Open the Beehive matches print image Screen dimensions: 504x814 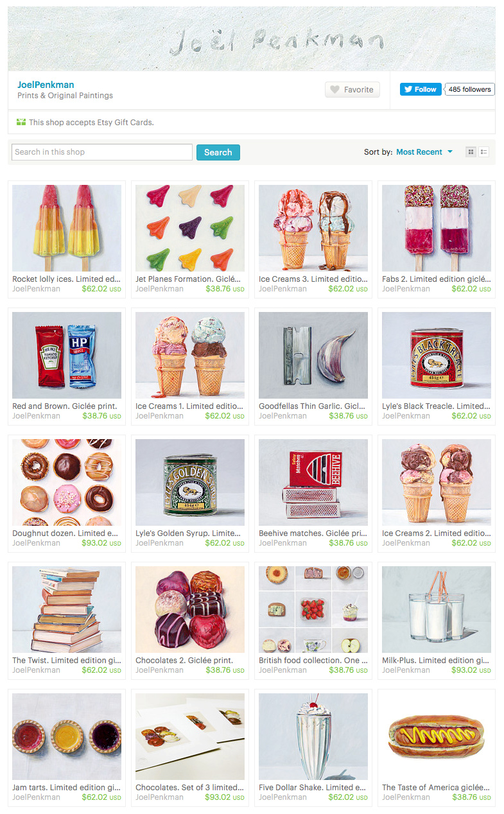coord(313,483)
